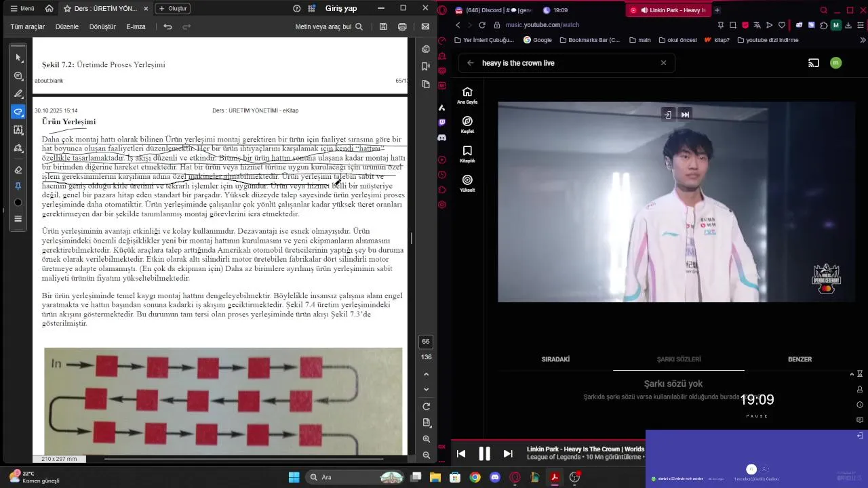868x488 pixels.
Task: Click Giriş yap sign-in link
Action: 341,8
